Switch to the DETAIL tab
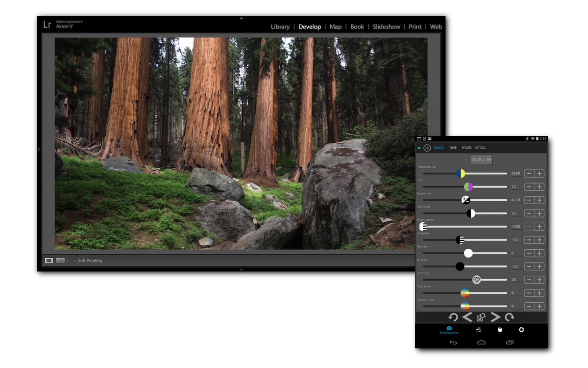This screenshot has width=588, height=368. click(x=481, y=148)
